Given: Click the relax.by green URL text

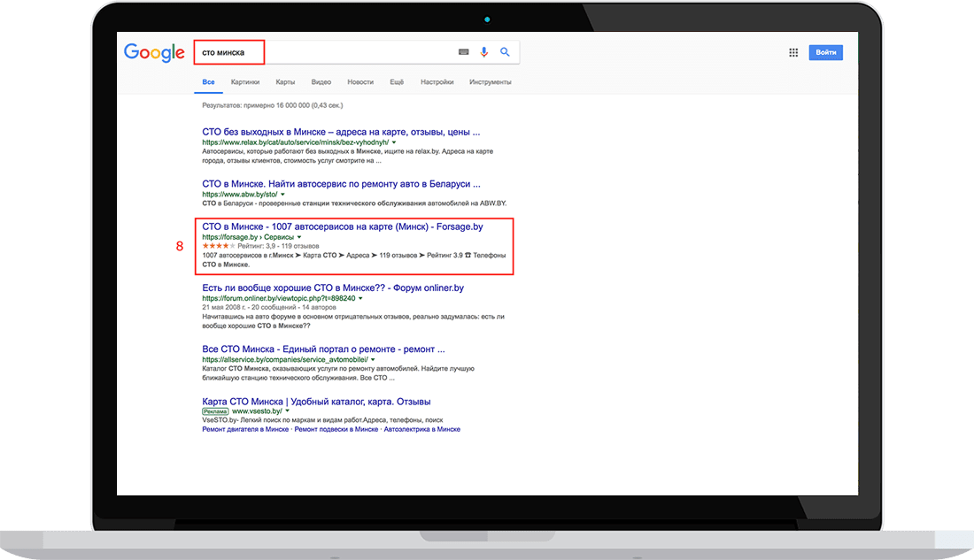Looking at the screenshot, I should [295, 142].
